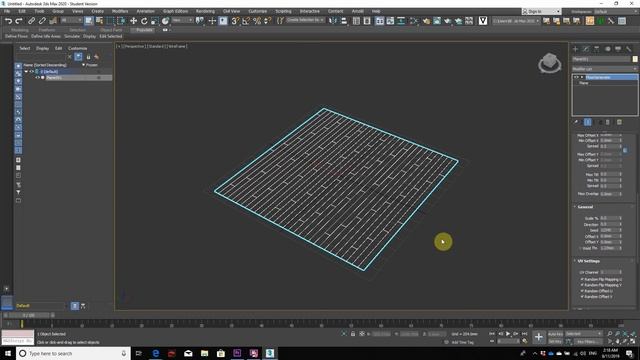The width and height of the screenshot is (640, 360).
Task: Open the Display command panel tab
Action: click(618, 49)
